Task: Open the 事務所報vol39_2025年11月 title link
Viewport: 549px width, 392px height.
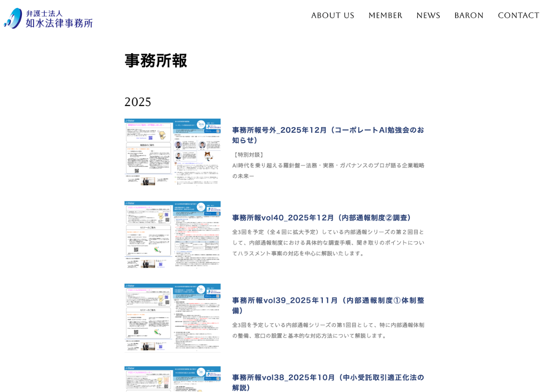Action: 328,305
